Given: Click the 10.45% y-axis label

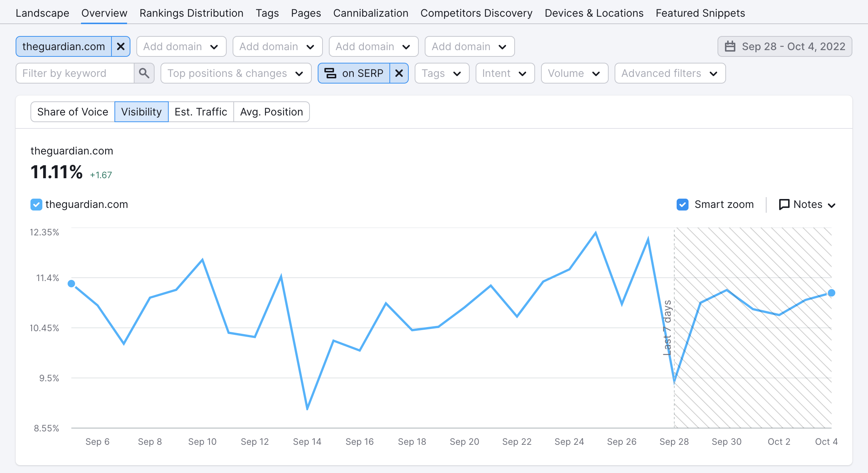Looking at the screenshot, I should 45,328.
